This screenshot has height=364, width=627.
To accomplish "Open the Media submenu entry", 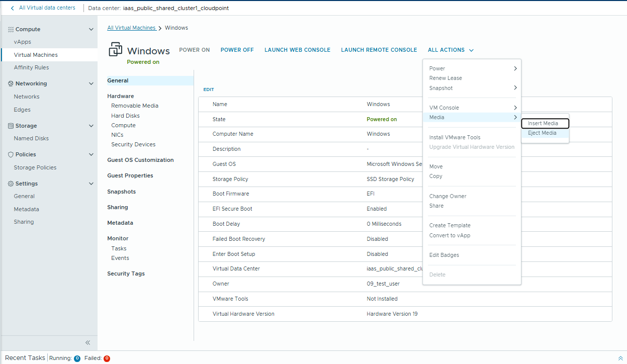I will coord(472,117).
